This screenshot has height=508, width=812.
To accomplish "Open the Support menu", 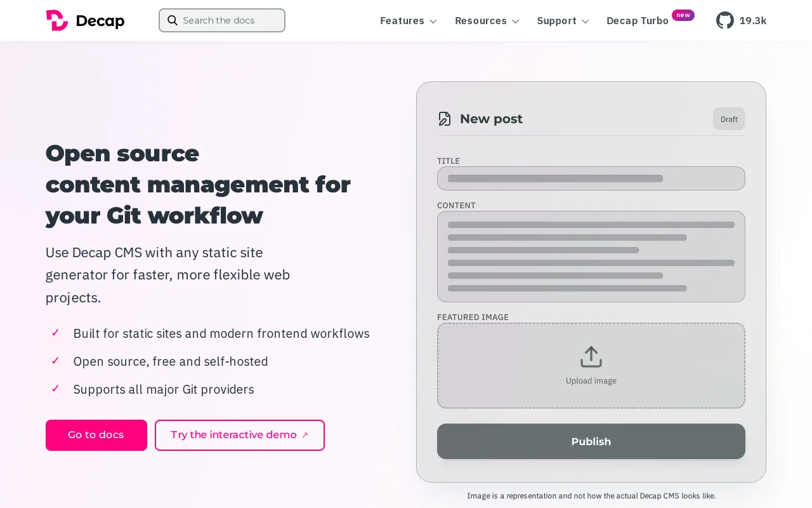I will click(563, 21).
